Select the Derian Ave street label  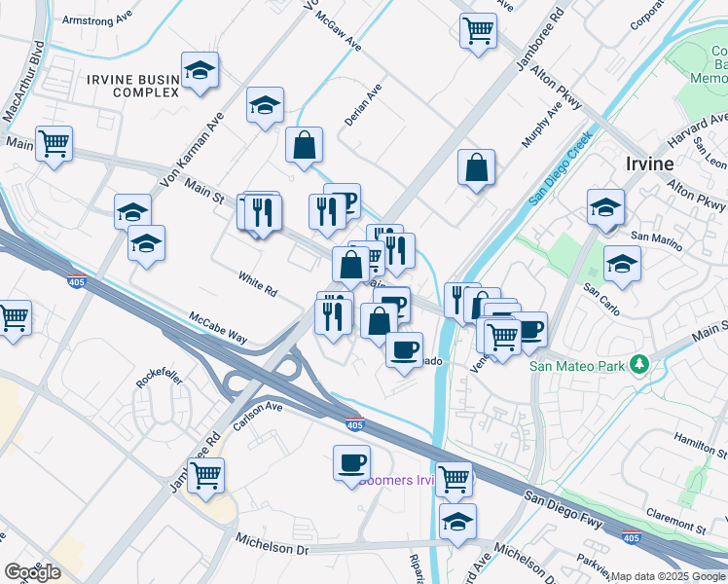[x=363, y=105]
